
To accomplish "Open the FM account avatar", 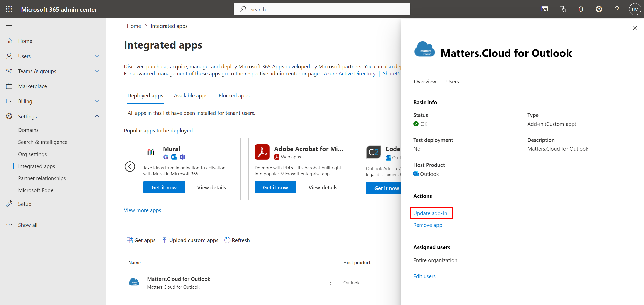I will 635,9.
